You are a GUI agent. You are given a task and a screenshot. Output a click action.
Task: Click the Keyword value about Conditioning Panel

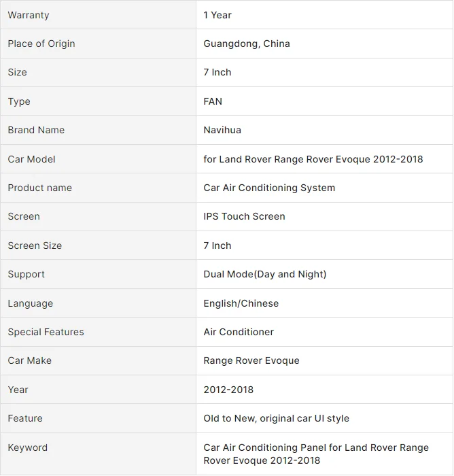[x=316, y=454]
